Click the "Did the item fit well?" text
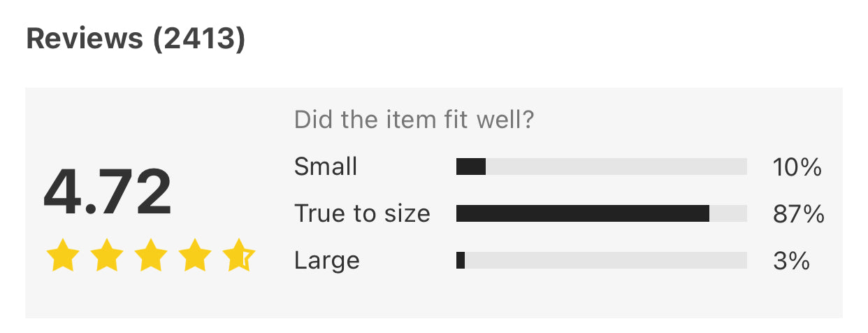 pyautogui.click(x=414, y=120)
